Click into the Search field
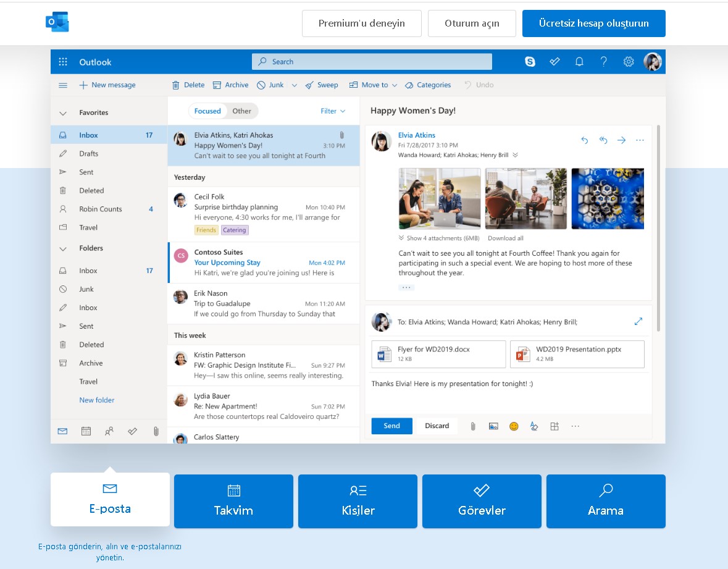 pos(372,61)
